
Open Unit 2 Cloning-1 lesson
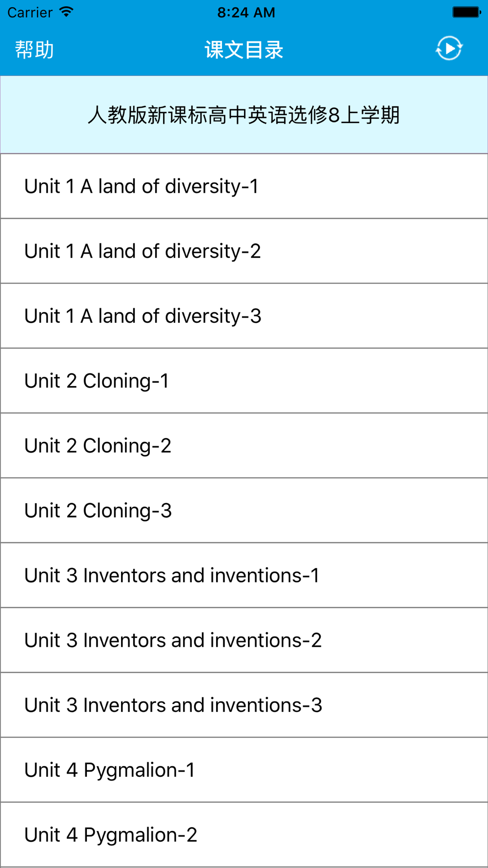pos(244,381)
